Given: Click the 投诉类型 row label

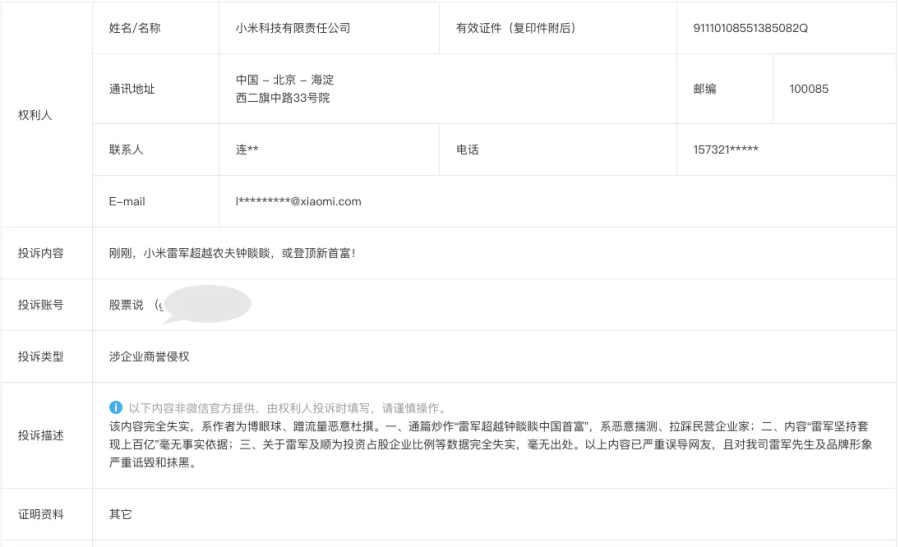Looking at the screenshot, I should (x=41, y=356).
